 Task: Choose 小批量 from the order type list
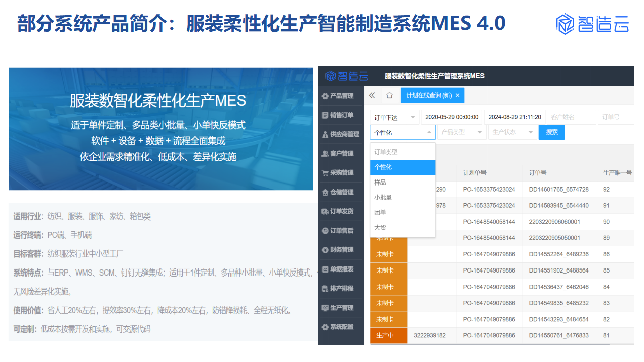click(x=403, y=198)
